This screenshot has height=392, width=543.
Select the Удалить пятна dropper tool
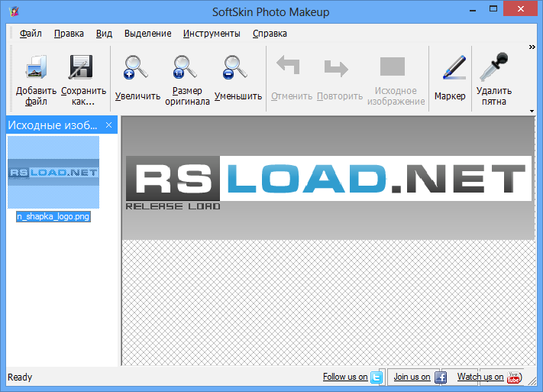tap(494, 66)
